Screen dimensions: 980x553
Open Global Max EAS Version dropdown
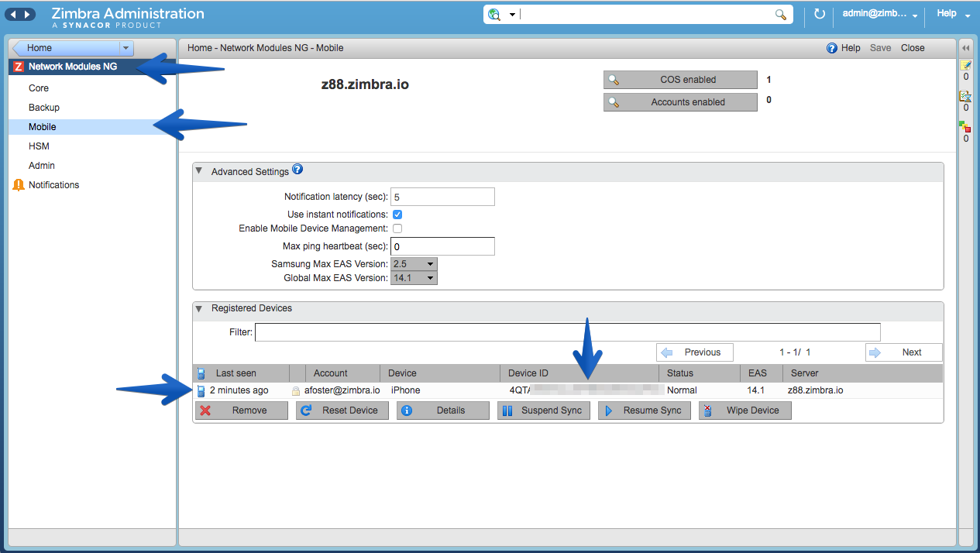[x=414, y=278]
